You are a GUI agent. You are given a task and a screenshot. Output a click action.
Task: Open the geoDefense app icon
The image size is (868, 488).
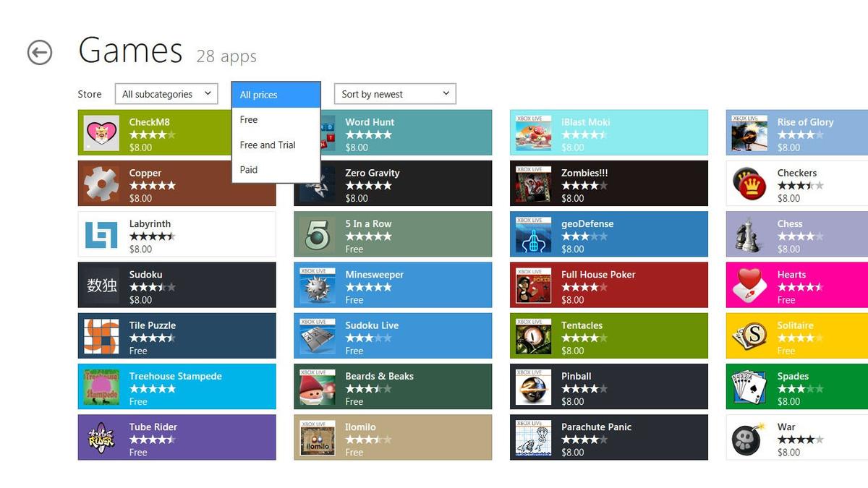tap(534, 234)
